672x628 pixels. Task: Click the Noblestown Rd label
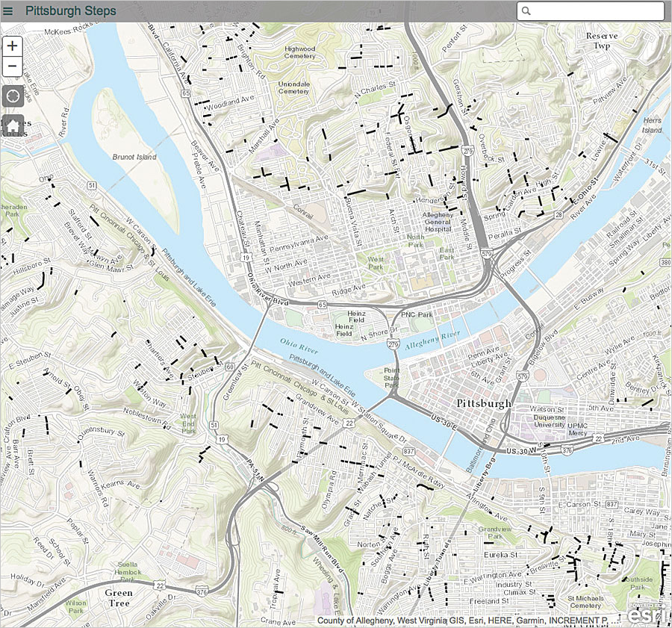click(146, 418)
